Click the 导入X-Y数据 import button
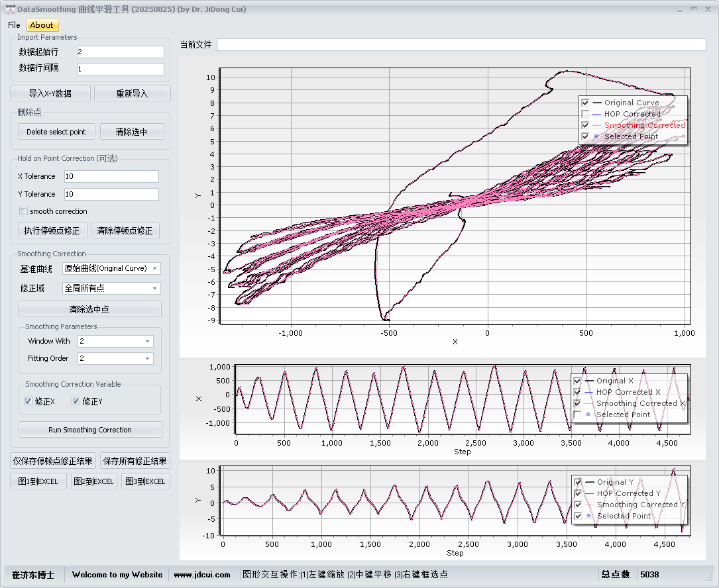This screenshot has height=588, width=719. point(50,93)
